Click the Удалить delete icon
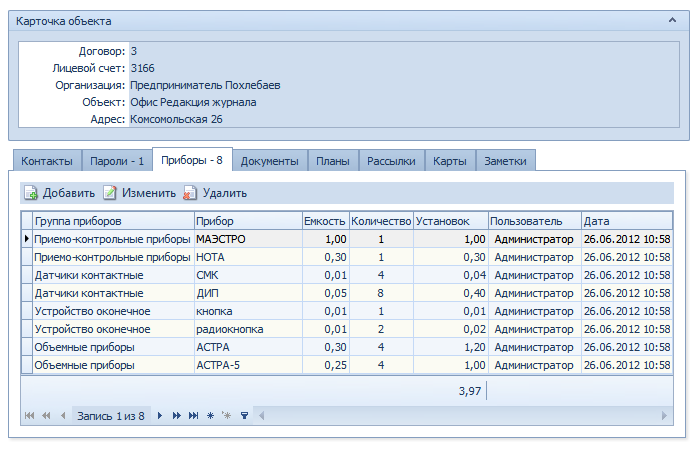Screen dimensions: 699x450 190,193
